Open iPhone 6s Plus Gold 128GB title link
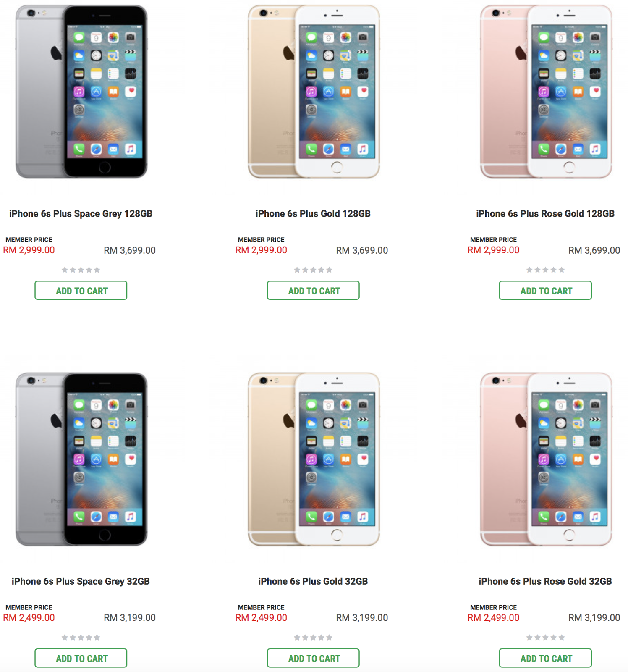628x672 pixels. (x=313, y=214)
